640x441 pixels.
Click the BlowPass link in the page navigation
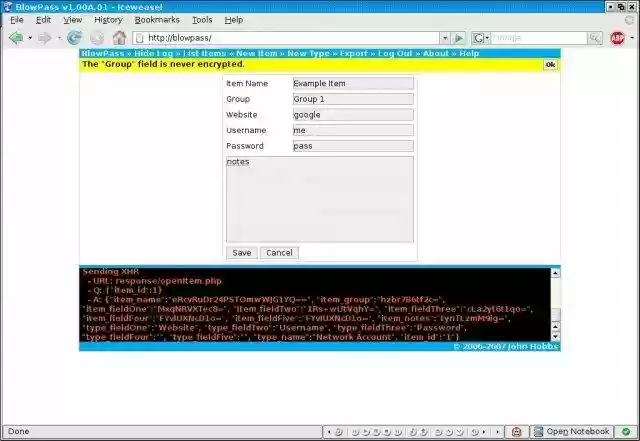point(102,53)
